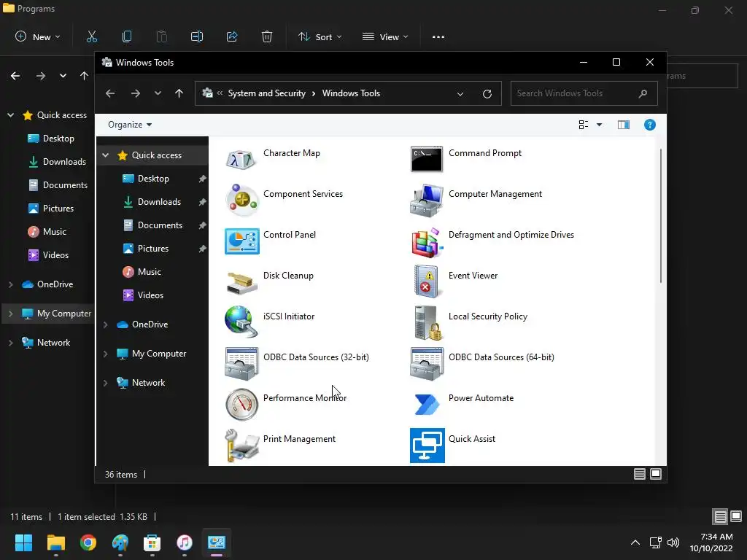
Task: Open Windows Start button
Action: [24, 542]
